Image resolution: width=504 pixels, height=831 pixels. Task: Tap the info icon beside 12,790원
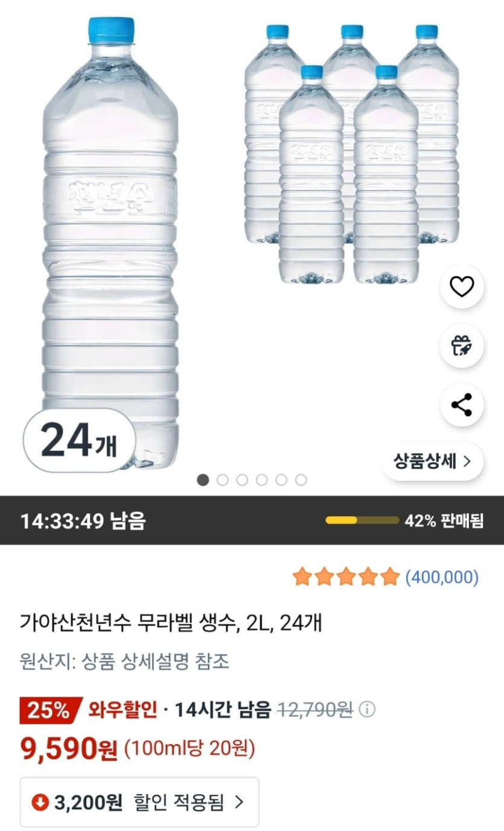(x=366, y=710)
